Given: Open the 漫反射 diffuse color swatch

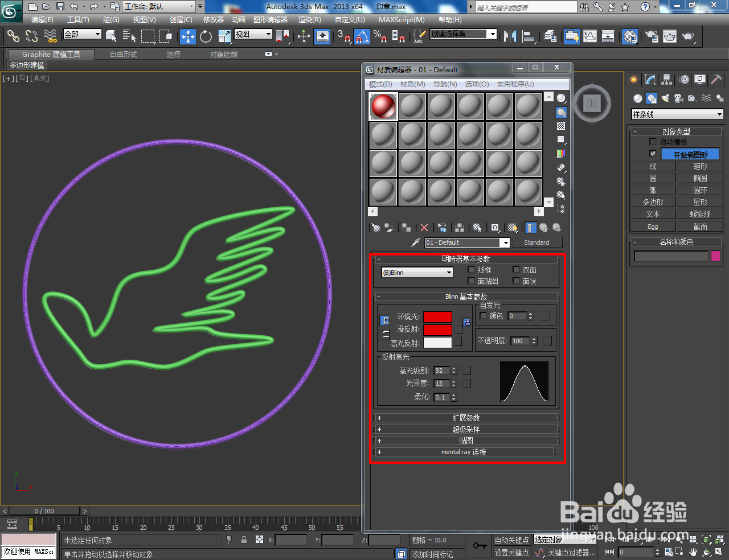Looking at the screenshot, I should [x=437, y=329].
